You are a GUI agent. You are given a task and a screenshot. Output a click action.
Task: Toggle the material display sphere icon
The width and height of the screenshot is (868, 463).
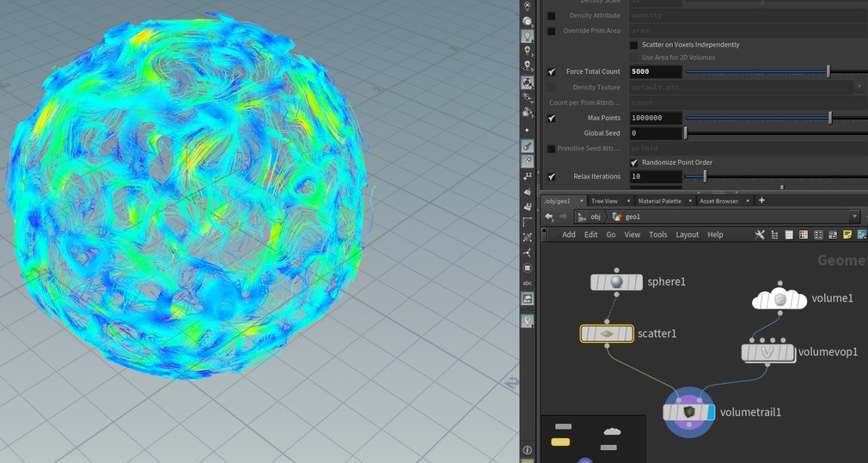point(527,83)
